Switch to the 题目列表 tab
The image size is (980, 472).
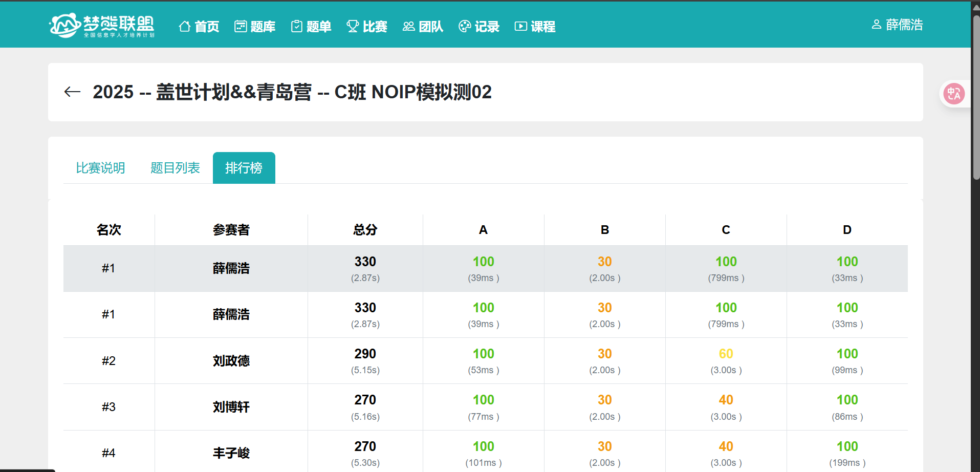[175, 168]
